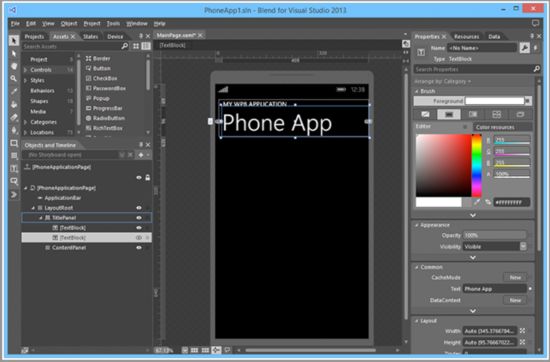
Task: Click the hex color value field
Action: [x=511, y=202]
